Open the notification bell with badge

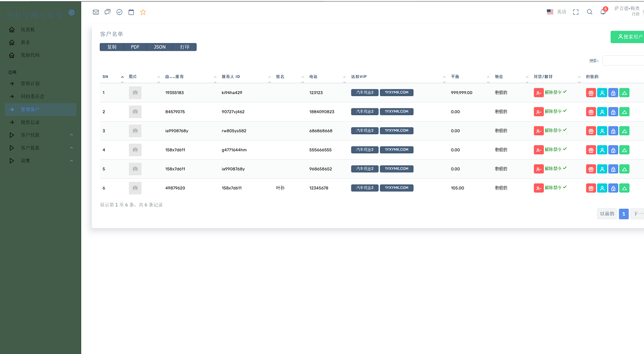coord(603,12)
